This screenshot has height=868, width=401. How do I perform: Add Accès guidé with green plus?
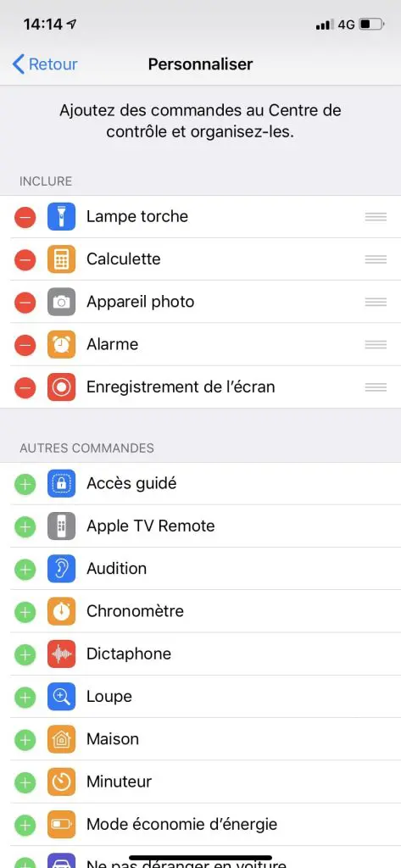(25, 484)
